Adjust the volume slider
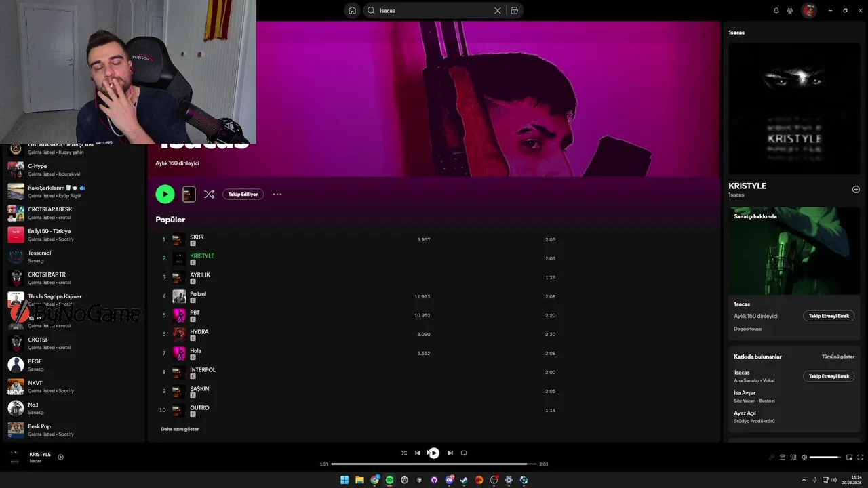 pyautogui.click(x=826, y=457)
